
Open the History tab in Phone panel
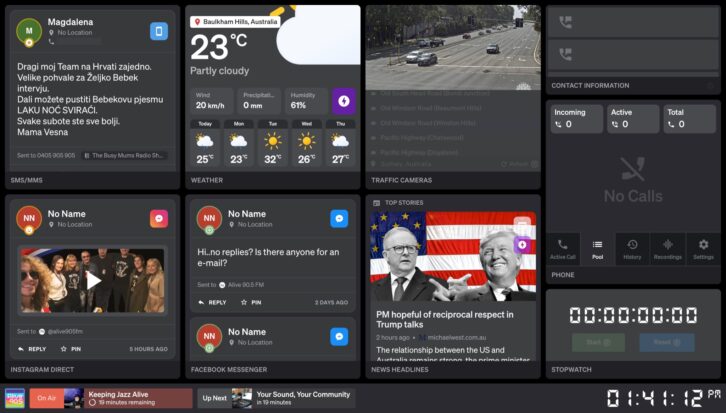pos(632,248)
